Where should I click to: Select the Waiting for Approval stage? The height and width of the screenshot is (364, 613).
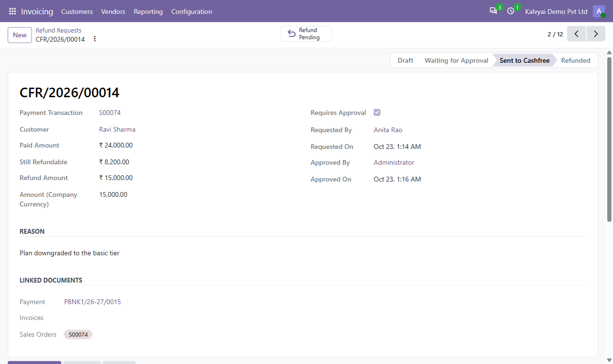pyautogui.click(x=456, y=60)
